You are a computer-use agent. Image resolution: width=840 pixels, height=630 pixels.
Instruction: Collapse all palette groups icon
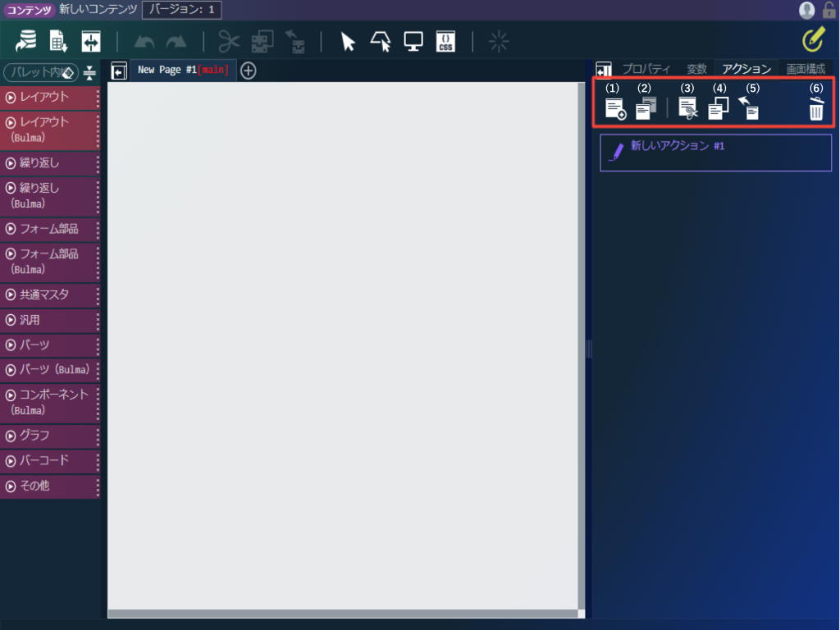point(89,72)
